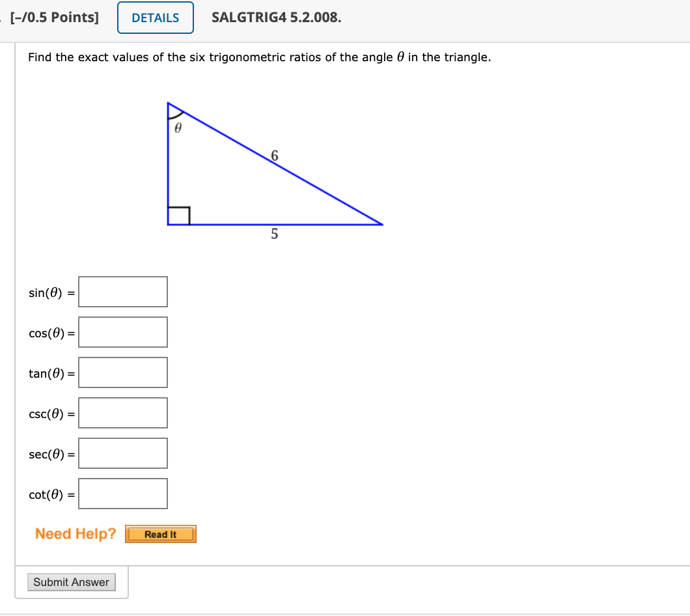
Task: Click the SALGTRIG4 5.2.008 exercise label
Action: 273,18
